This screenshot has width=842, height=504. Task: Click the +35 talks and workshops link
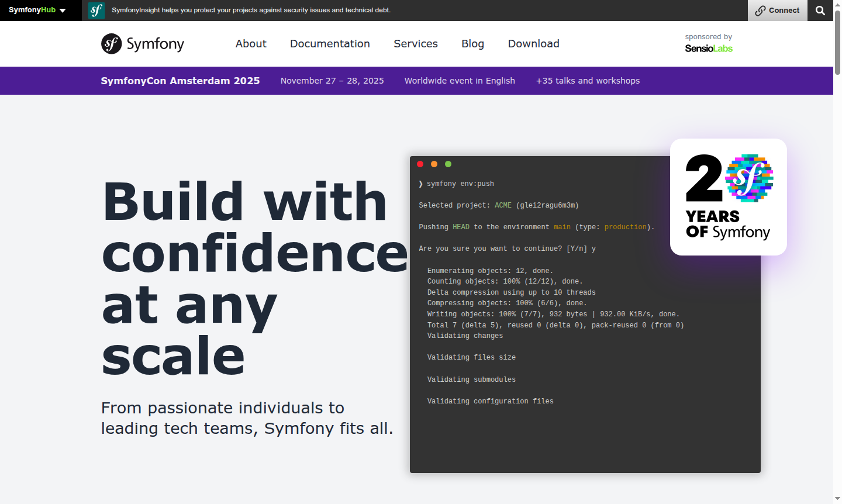[588, 81]
